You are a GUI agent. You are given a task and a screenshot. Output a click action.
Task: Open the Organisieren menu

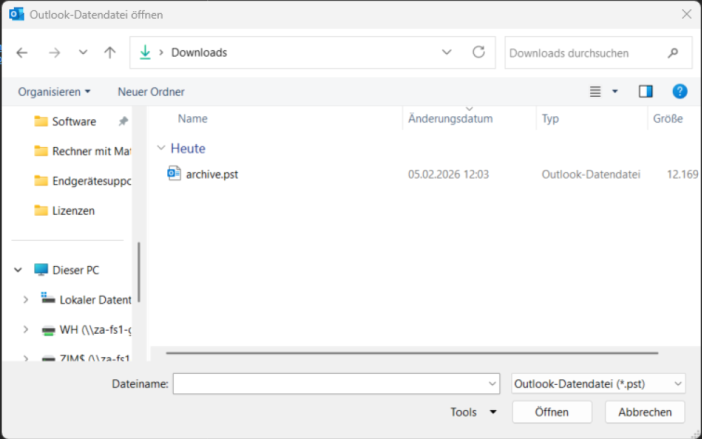pyautogui.click(x=54, y=91)
